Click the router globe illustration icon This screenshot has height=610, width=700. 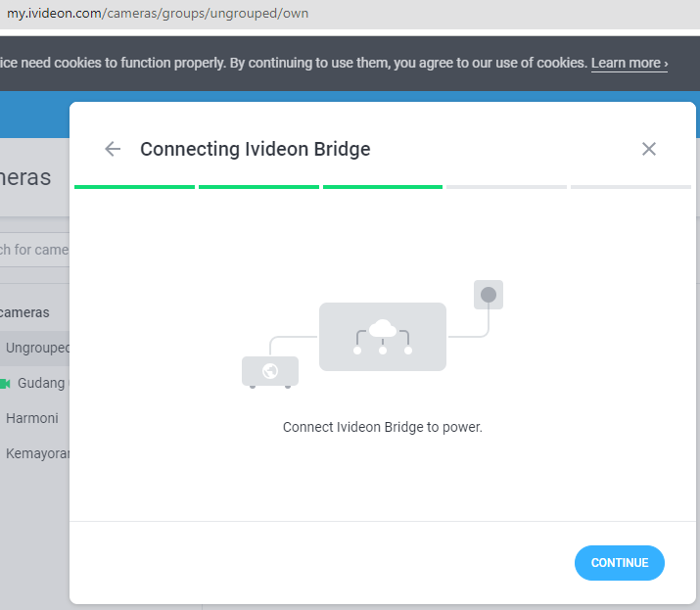(x=270, y=371)
